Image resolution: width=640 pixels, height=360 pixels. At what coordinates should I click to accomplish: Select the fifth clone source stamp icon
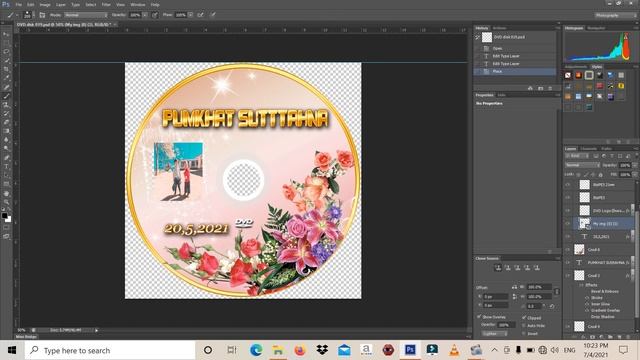[537, 268]
